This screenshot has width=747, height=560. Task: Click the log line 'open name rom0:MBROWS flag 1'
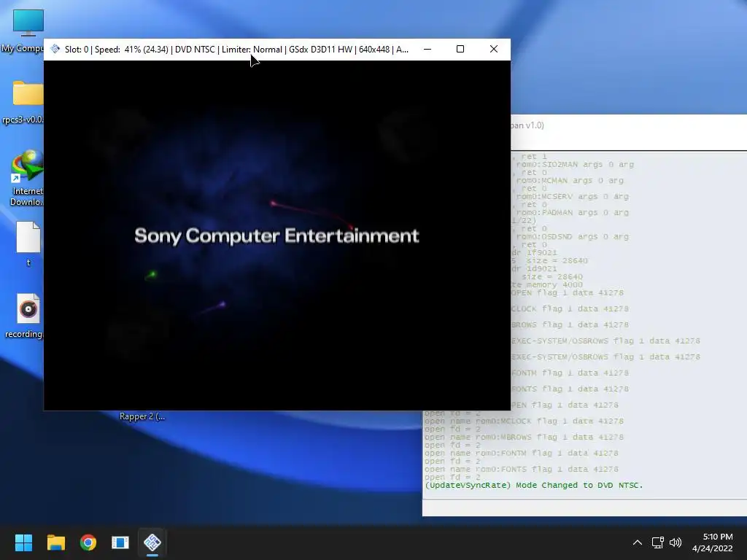pos(524,437)
